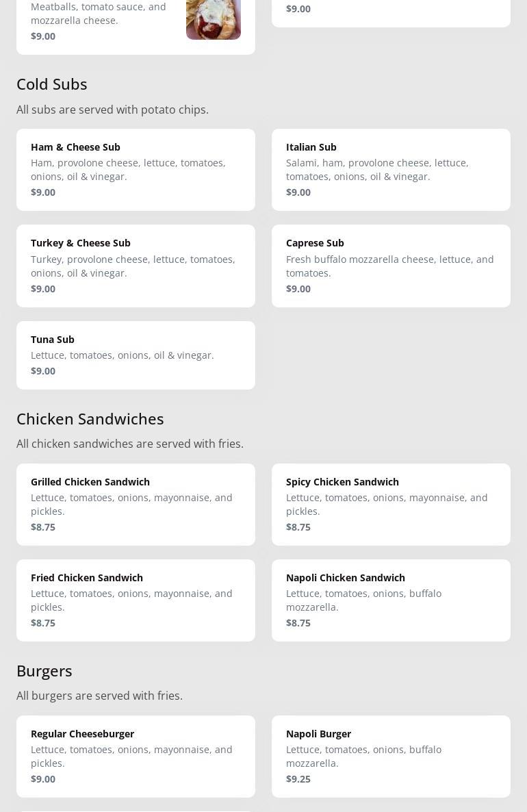Open the Regular Cheeseburger item
Viewport: 527px width, 812px height.
tap(136, 756)
